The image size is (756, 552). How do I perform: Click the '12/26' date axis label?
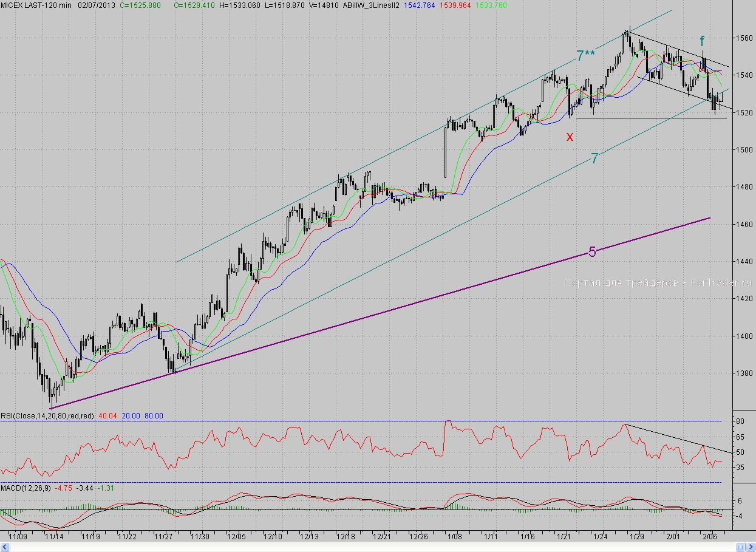[419, 537]
